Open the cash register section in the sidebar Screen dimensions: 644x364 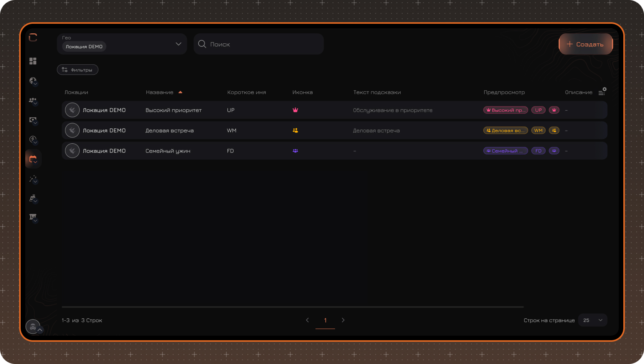33,198
